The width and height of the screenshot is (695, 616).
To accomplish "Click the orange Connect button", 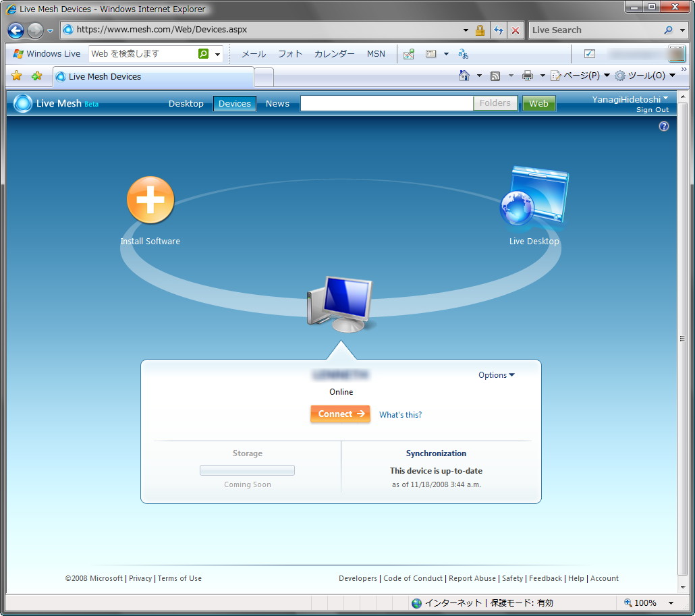I will [340, 414].
